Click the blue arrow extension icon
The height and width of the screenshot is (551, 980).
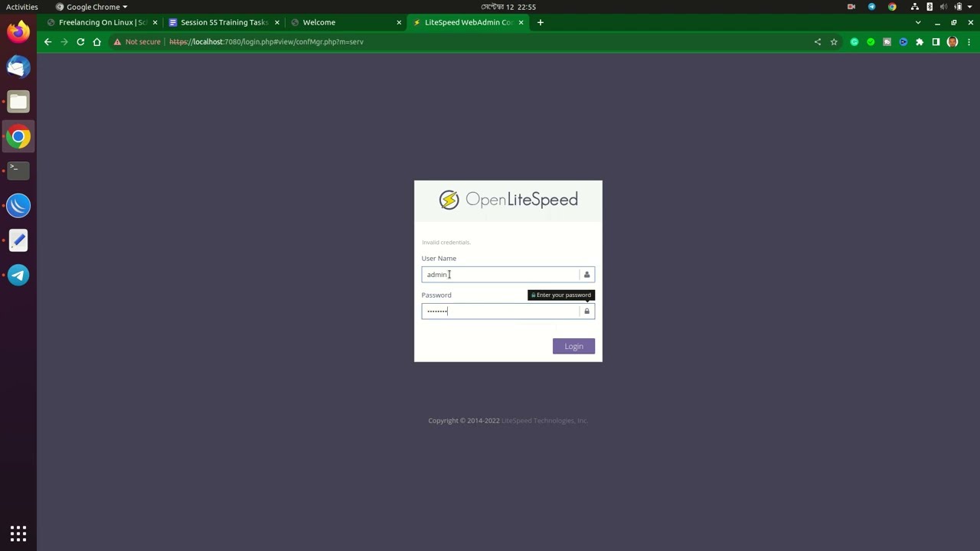click(x=903, y=42)
